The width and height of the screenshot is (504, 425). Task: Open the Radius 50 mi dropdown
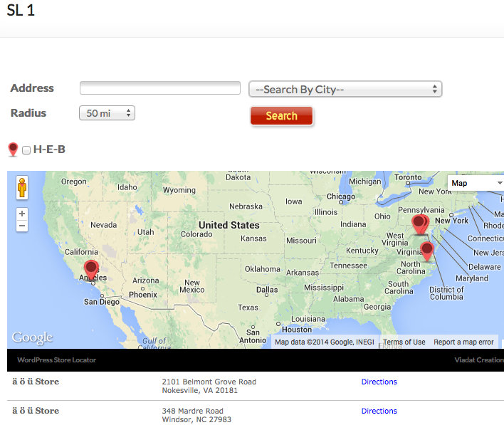coord(107,113)
